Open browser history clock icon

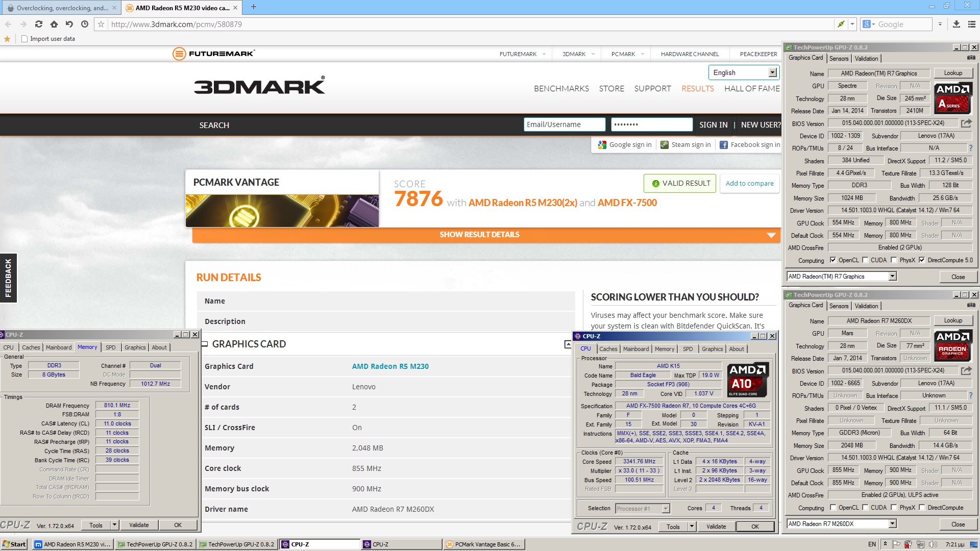85,24
